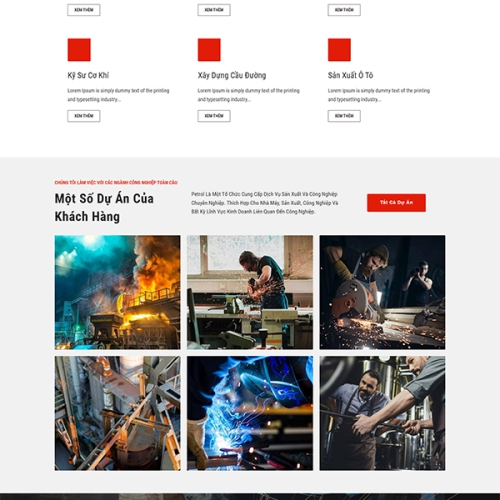The width and height of the screenshot is (500, 500).
Task: Open the Tất Cả Dự Án button
Action: [396, 203]
